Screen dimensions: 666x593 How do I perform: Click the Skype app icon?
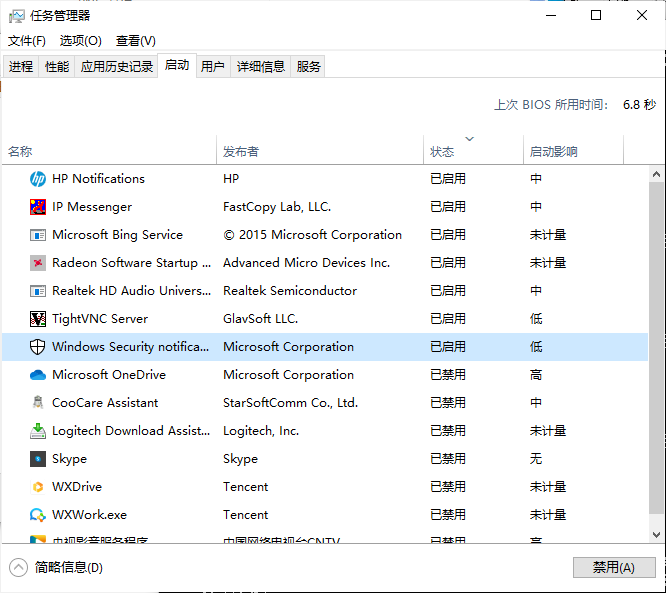[38, 459]
